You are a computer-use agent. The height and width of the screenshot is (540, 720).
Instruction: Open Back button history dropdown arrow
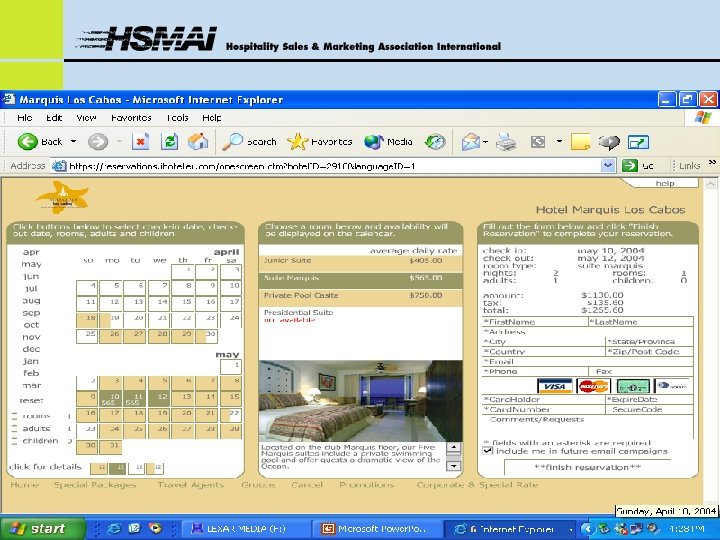pos(73,141)
